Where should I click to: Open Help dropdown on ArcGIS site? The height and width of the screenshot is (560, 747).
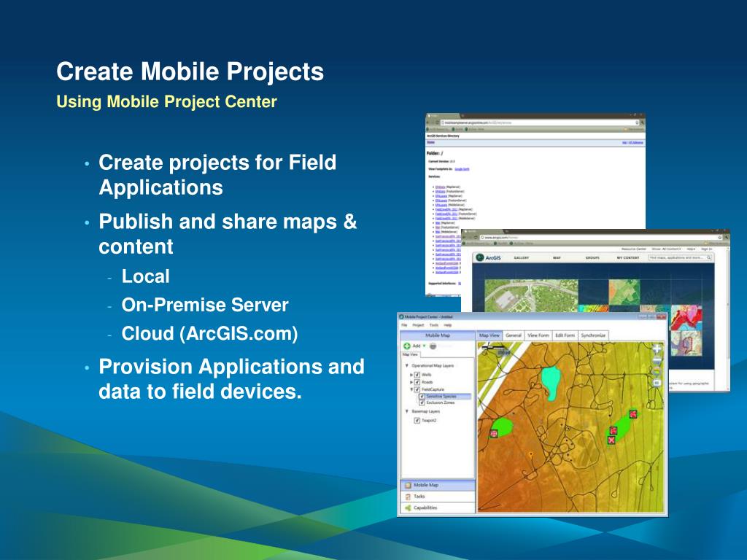(x=692, y=249)
